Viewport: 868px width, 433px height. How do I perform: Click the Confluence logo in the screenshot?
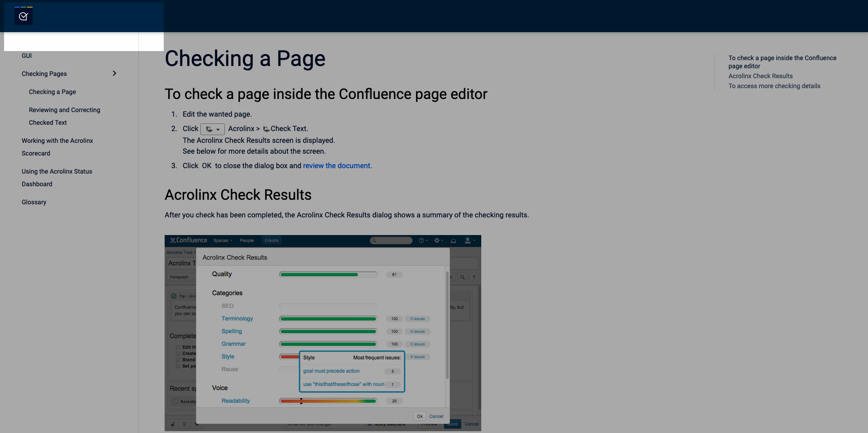[x=188, y=240]
